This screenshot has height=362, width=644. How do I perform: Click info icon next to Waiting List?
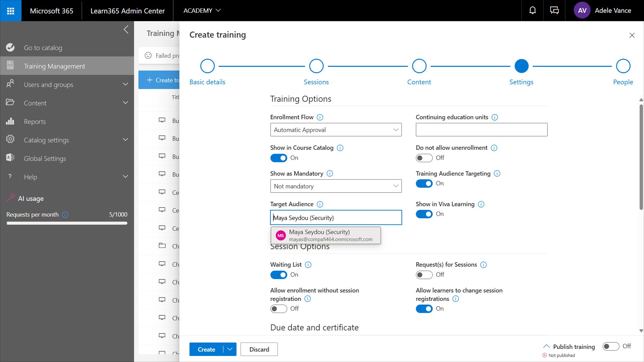pyautogui.click(x=308, y=265)
